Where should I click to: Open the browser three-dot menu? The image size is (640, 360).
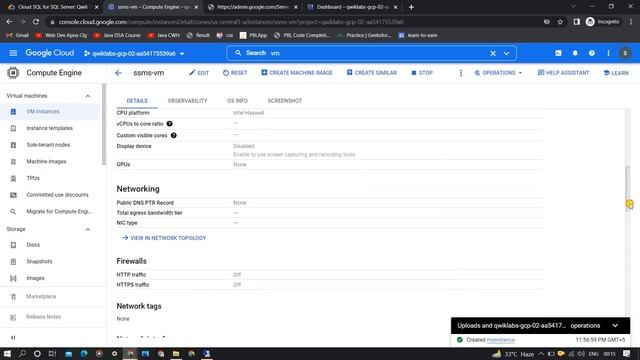click(x=631, y=22)
